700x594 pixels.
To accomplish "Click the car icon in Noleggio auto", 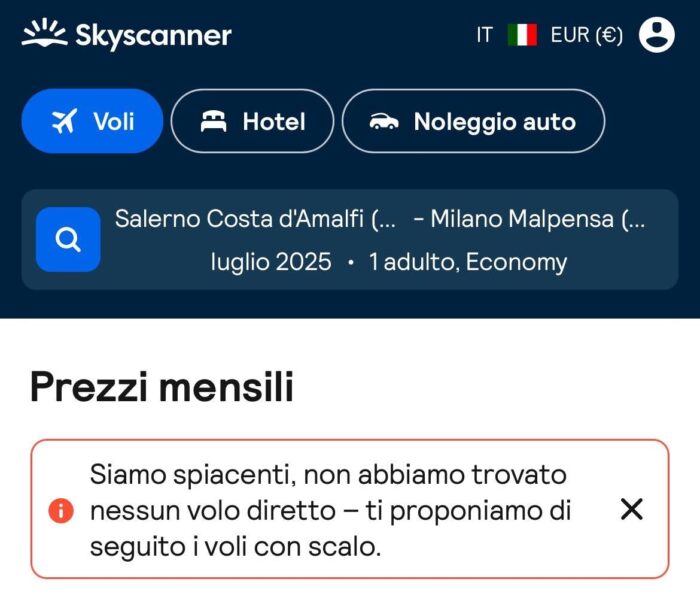I will [x=384, y=121].
